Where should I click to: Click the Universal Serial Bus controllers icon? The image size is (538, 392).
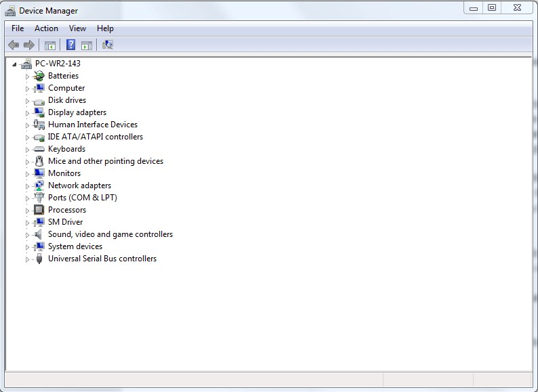click(x=39, y=259)
